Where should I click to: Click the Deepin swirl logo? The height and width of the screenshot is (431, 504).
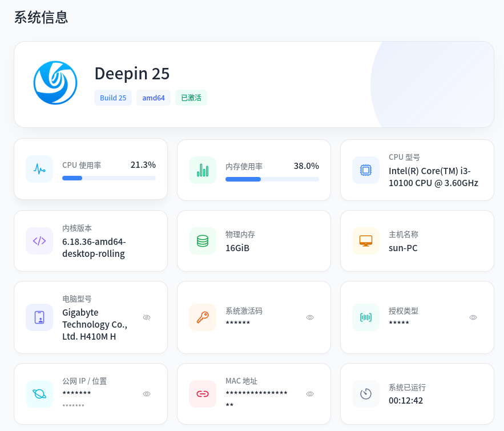[55, 83]
